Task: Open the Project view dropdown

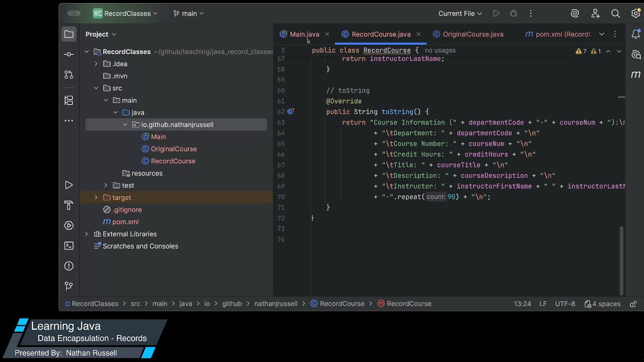Action: click(101, 34)
